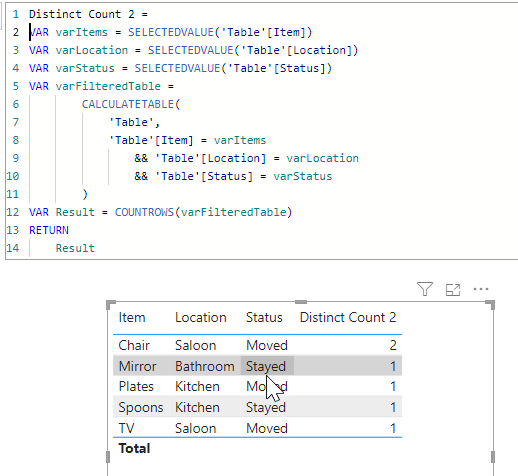Screen dimensions: 518x476
Task: Sort by Distinct Count 2 column header
Action: tap(348, 317)
